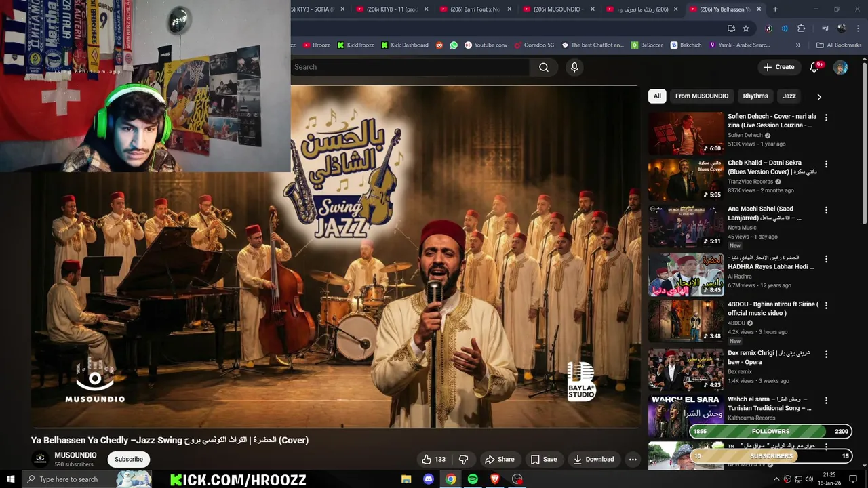Image resolution: width=868 pixels, height=488 pixels.
Task: Expand hidden bookmarks with double chevron
Action: pos(798,45)
